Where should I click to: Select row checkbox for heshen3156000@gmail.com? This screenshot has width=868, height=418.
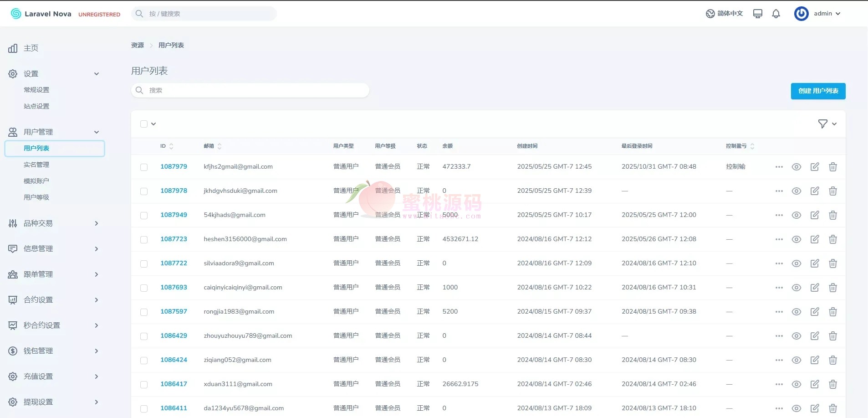144,240
